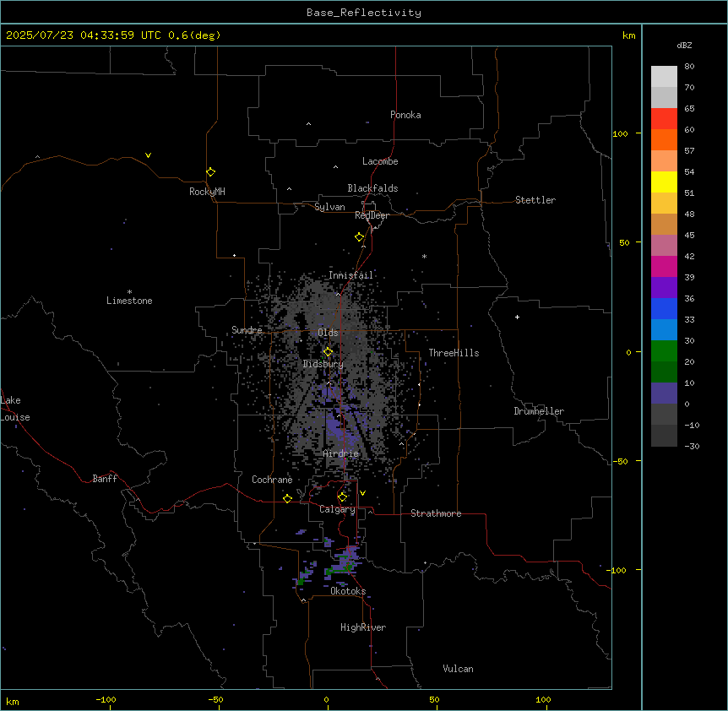Click the Vulcan town label
The image size is (728, 711).
[x=459, y=669]
